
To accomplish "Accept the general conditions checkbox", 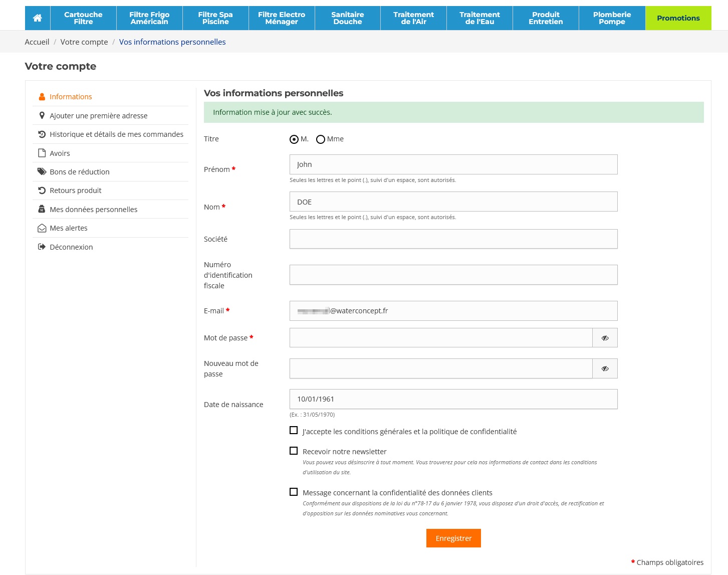I will point(294,431).
